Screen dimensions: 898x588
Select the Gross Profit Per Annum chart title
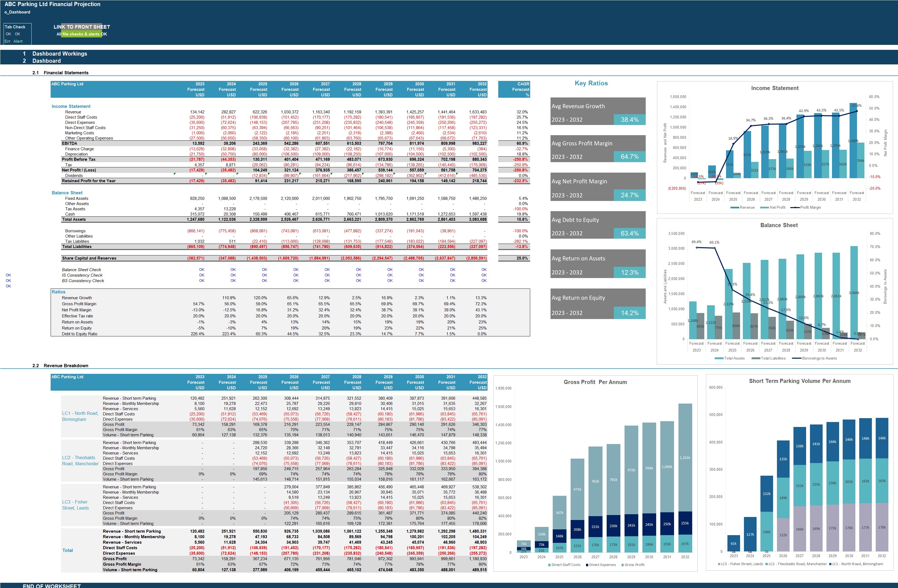pos(595,382)
